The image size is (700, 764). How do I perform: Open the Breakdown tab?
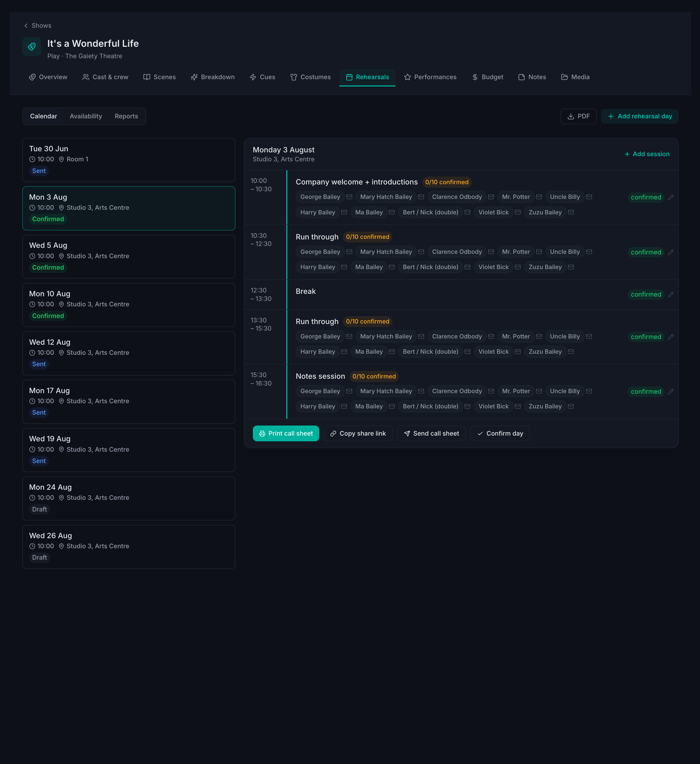point(213,77)
